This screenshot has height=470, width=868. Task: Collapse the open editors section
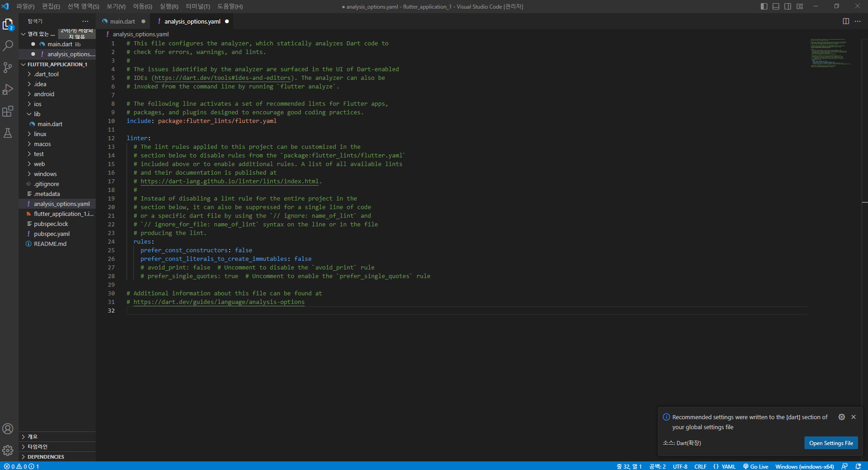click(23, 34)
